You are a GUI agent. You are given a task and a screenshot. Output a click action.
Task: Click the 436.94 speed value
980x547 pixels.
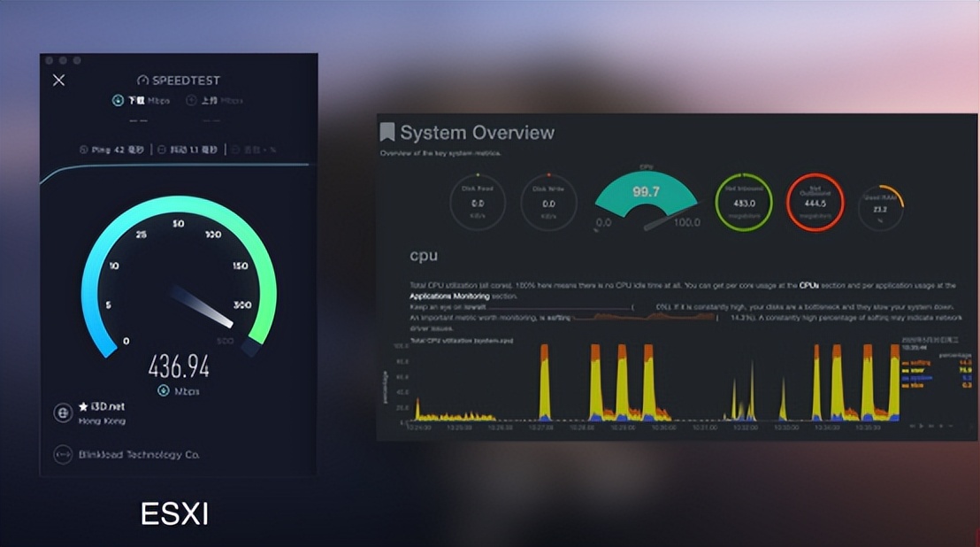pos(179,366)
